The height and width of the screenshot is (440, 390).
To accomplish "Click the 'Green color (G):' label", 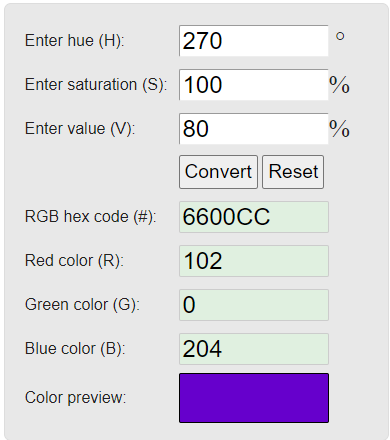I will click(82, 305).
